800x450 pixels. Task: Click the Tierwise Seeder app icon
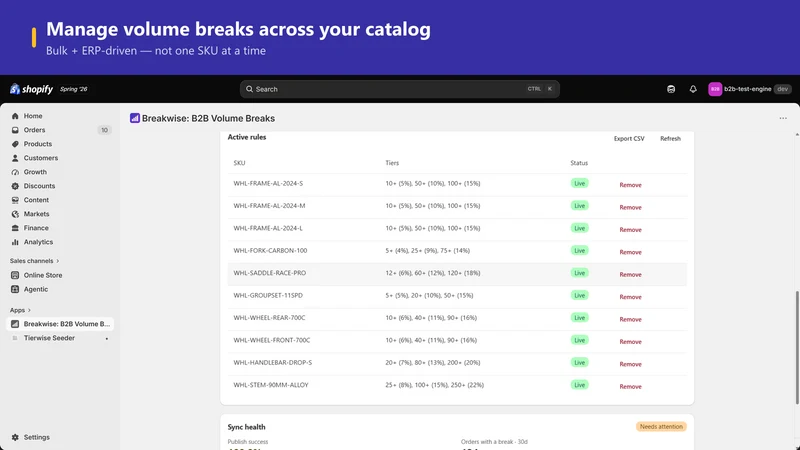coord(15,338)
